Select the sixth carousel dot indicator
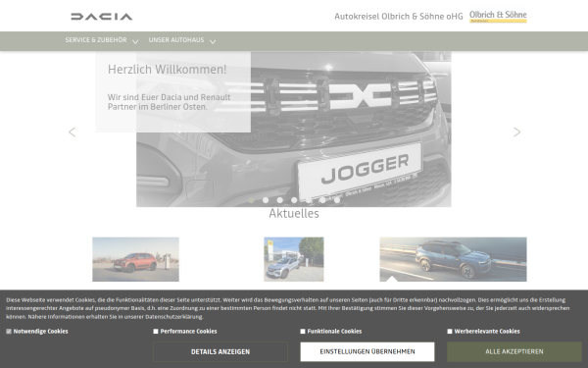 tap(322, 200)
